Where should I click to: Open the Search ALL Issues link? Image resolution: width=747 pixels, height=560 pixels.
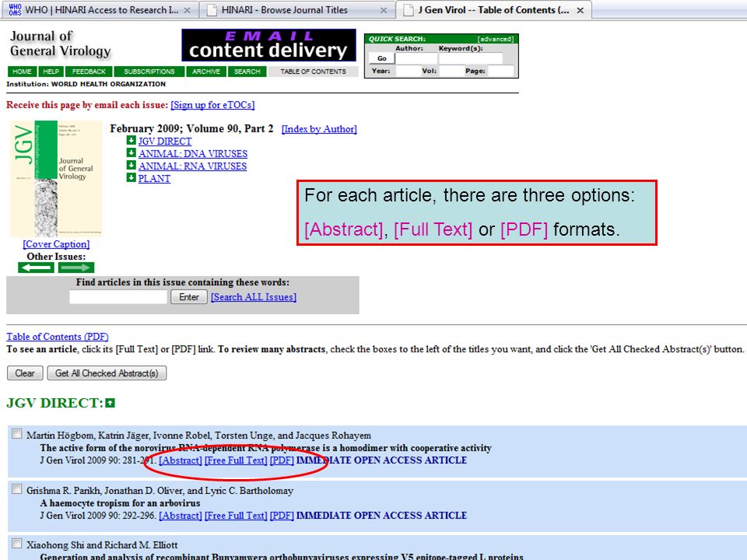pos(254,297)
